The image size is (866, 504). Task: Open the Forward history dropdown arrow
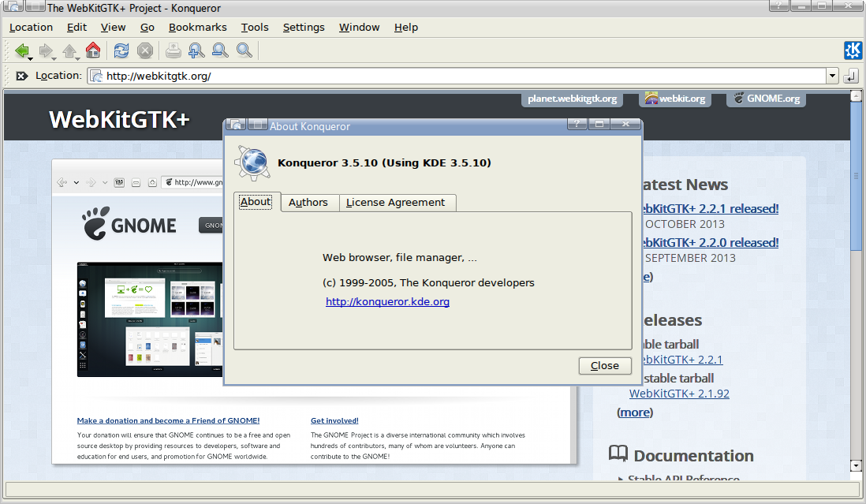pos(54,58)
